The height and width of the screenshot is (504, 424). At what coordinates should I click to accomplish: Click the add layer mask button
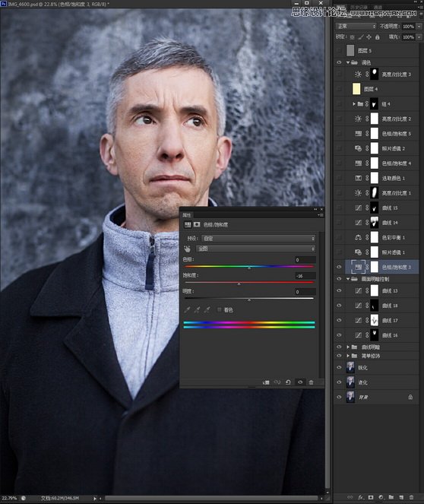pyautogui.click(x=371, y=497)
